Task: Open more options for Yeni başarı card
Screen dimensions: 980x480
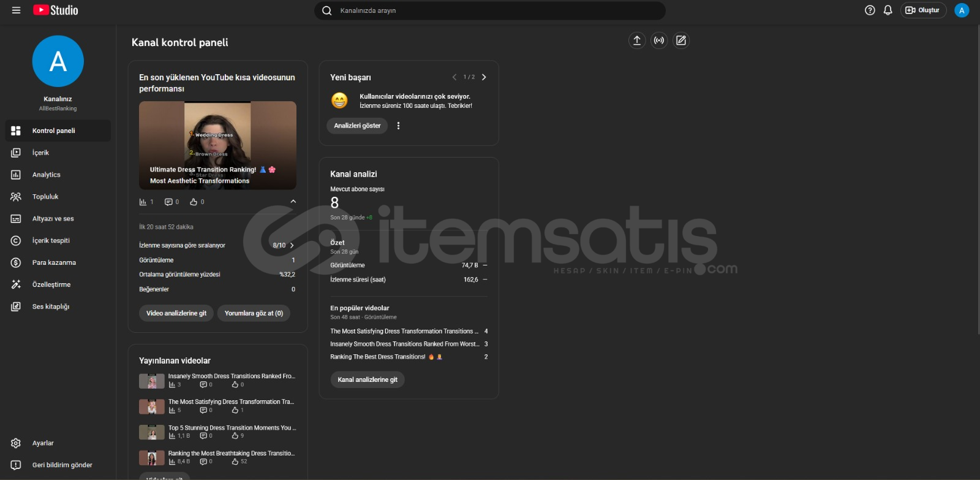Action: [x=398, y=126]
